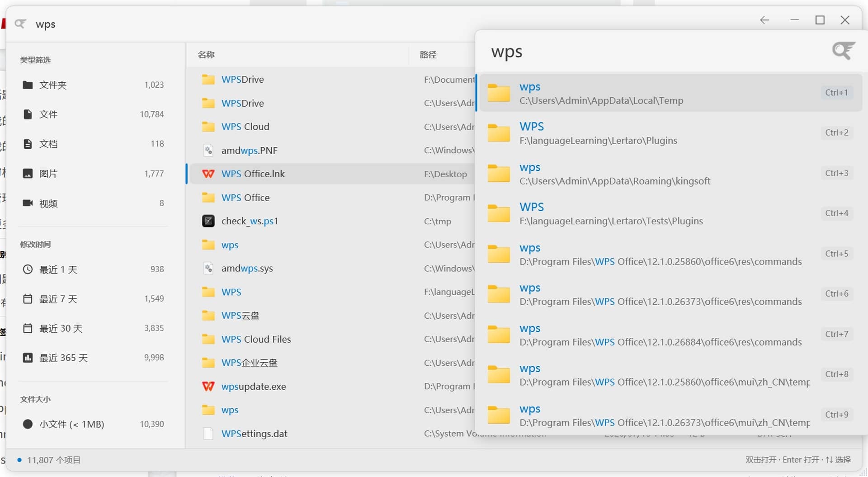Screen dimensions: 868x477
Task: Filter results by 图片 images
Action: click(93, 174)
